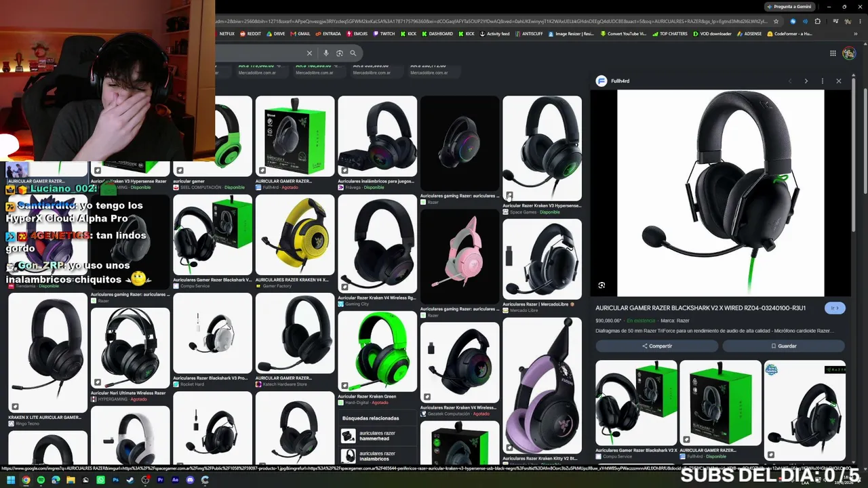Screen dimensions: 868x488
Task: Click the Pregunta a Gemini button
Action: pos(789,7)
